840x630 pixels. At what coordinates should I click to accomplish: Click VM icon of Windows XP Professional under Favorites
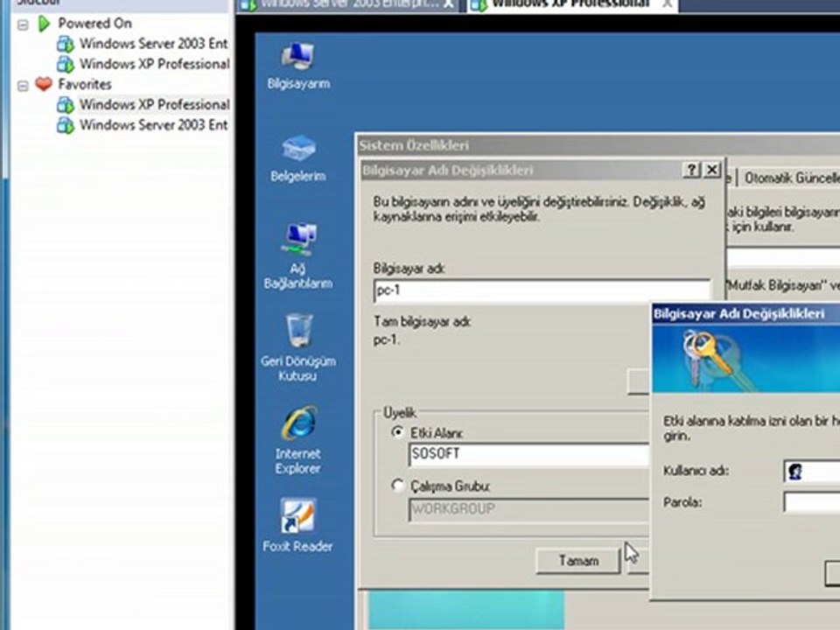(x=66, y=104)
